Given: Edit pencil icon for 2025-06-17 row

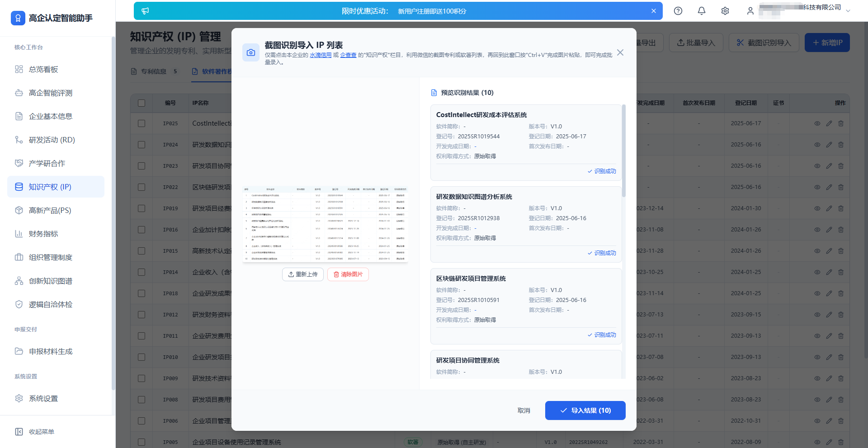Looking at the screenshot, I should click(829, 123).
